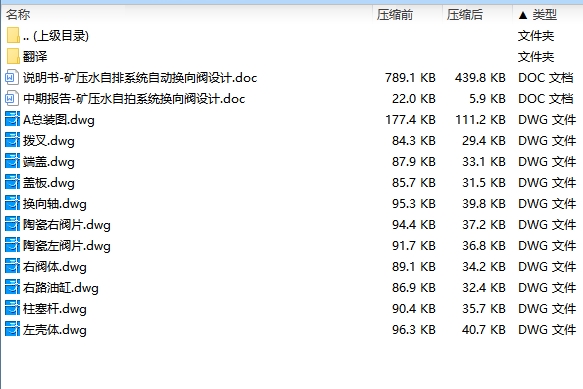Click the 翻译 folder icon

13,57
